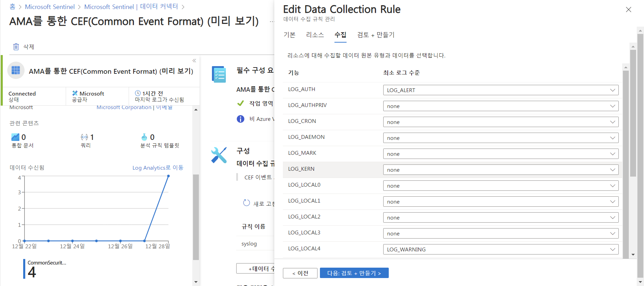The height and width of the screenshot is (286, 644).
Task: Click the LOG_LOCAL4 row label
Action: pos(304,249)
